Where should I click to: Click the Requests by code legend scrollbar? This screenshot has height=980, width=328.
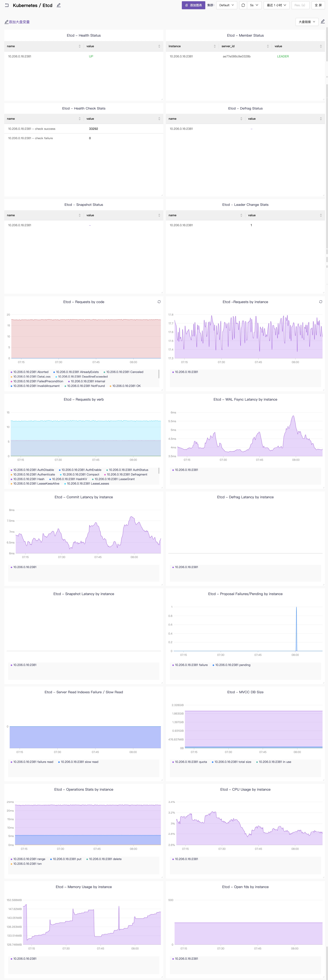159,374
